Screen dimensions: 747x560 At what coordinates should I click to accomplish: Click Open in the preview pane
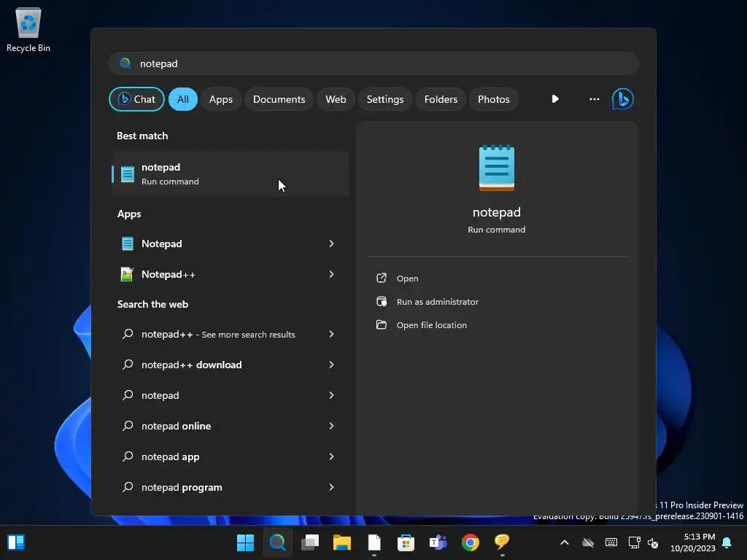(x=407, y=279)
